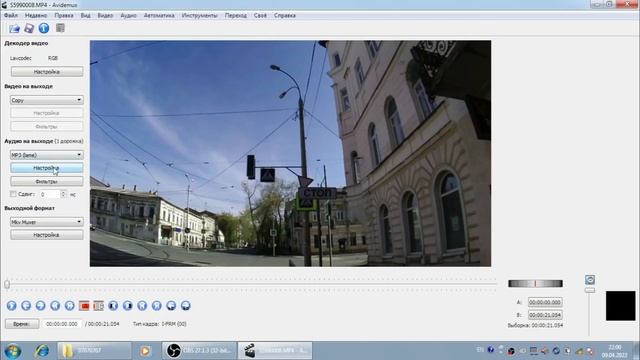640x360 pixels.
Task: Click the audio output Настройка button
Action: 47,168
